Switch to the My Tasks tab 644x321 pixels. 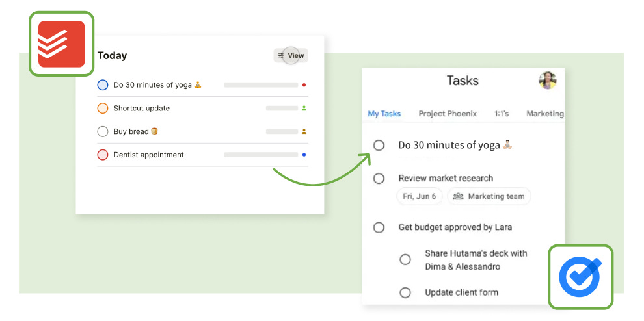[384, 114]
